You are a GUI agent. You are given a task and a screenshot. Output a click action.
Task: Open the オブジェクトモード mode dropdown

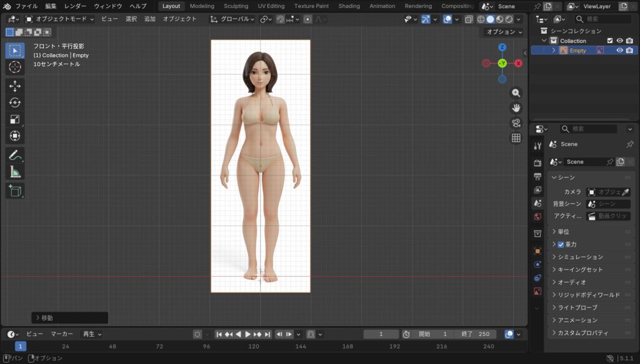click(59, 19)
